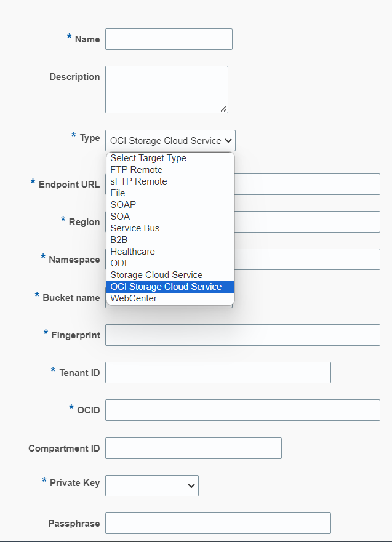Screen dimensions: 392x542
Task: Focus the Description text area
Action: (166, 89)
